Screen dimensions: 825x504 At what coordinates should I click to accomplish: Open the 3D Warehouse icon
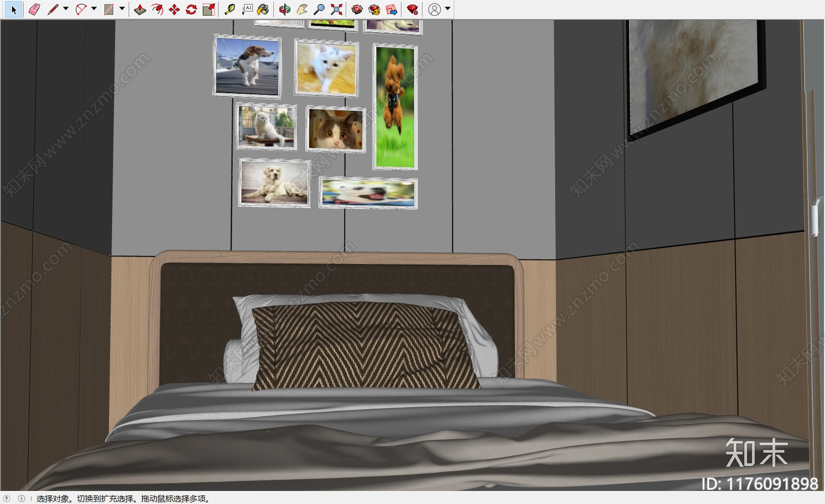[357, 9]
